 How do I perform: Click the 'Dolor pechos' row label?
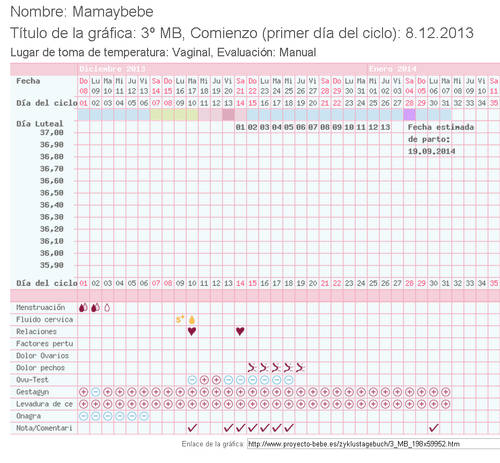coord(40,368)
